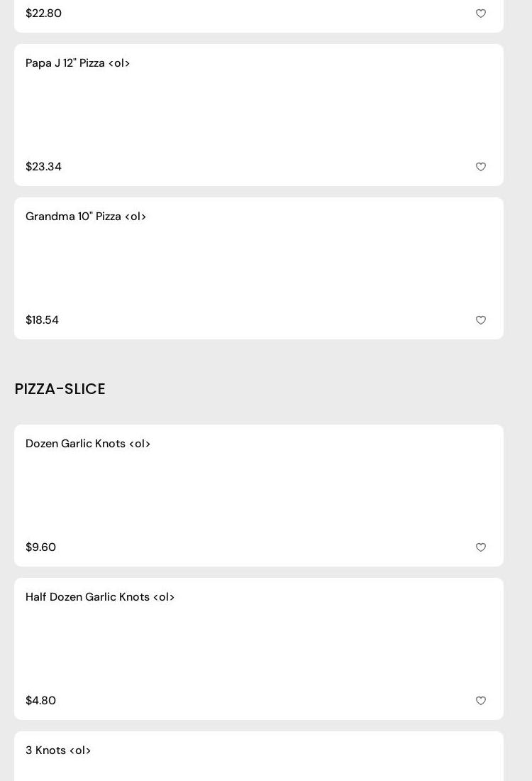Tap heart icon on Grandma 10" Pizza
The width and height of the screenshot is (532, 781).
(x=481, y=320)
